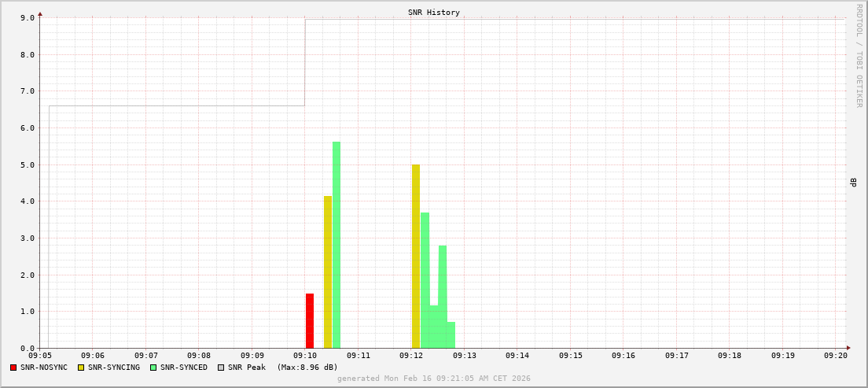Click the yellow SNR-SYNCING legend swatch
868x388 pixels.
click(x=81, y=368)
